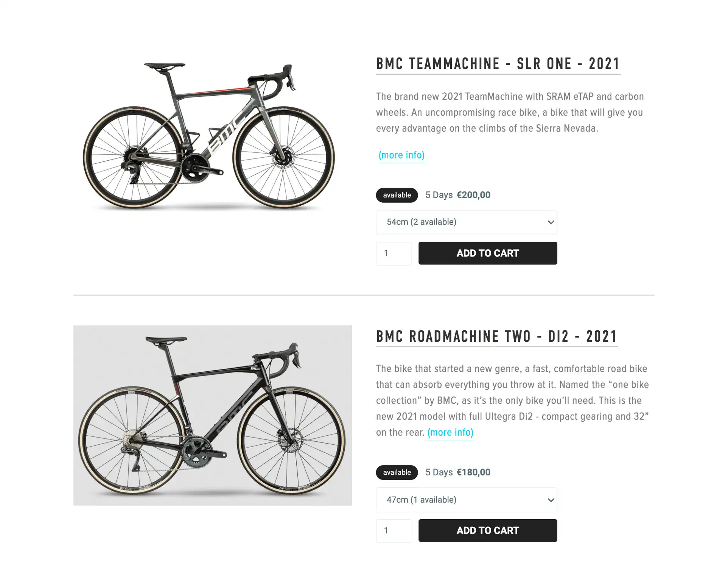Open the BMC Roadmachine Two Di2 title link
The height and width of the screenshot is (582, 728).
(496, 337)
